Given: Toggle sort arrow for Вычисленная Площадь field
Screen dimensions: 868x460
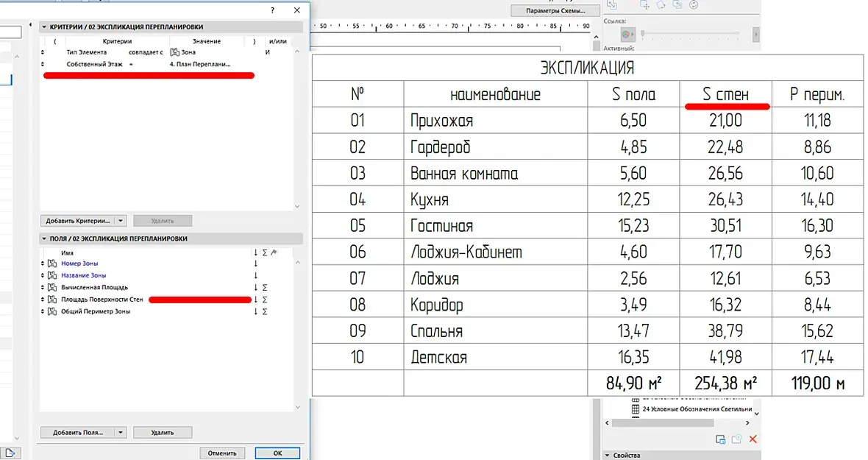Looking at the screenshot, I should pos(256,287).
